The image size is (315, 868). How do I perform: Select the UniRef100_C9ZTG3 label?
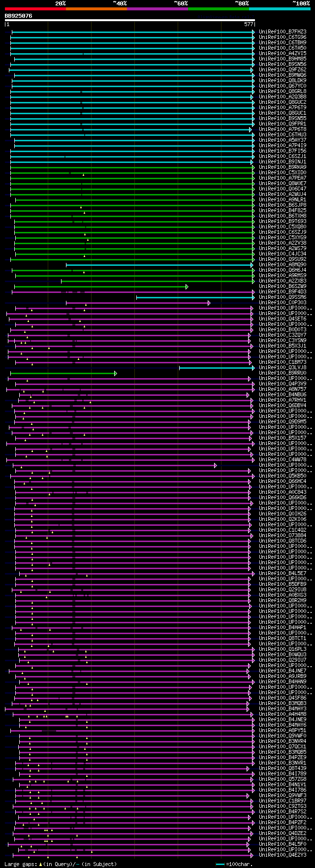click(283, 806)
